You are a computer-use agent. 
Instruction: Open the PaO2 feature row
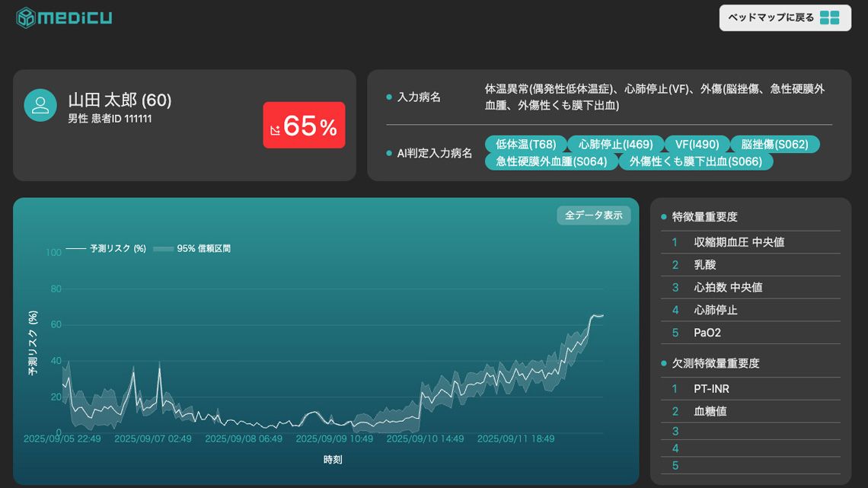(707, 333)
